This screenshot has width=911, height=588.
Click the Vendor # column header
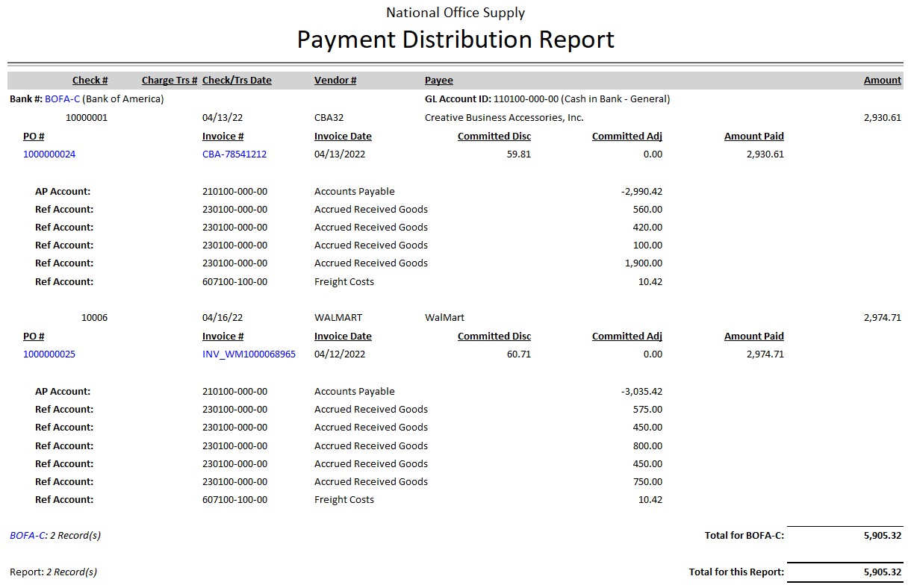pyautogui.click(x=335, y=81)
